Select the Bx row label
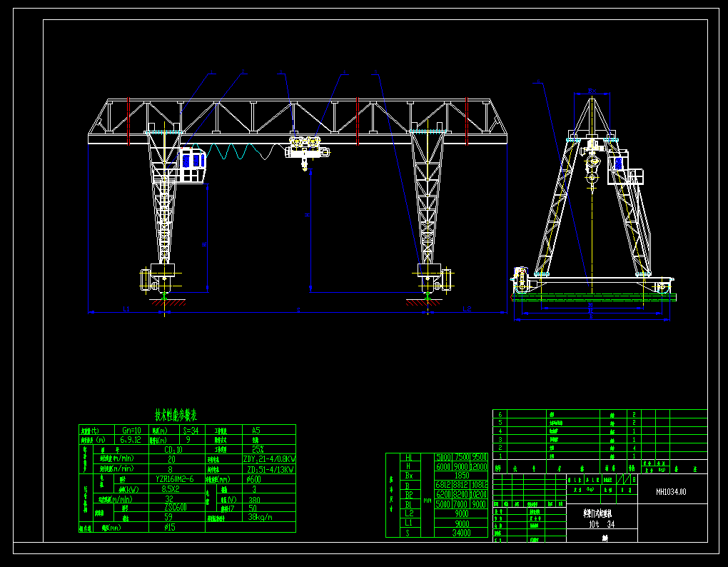 (409, 476)
